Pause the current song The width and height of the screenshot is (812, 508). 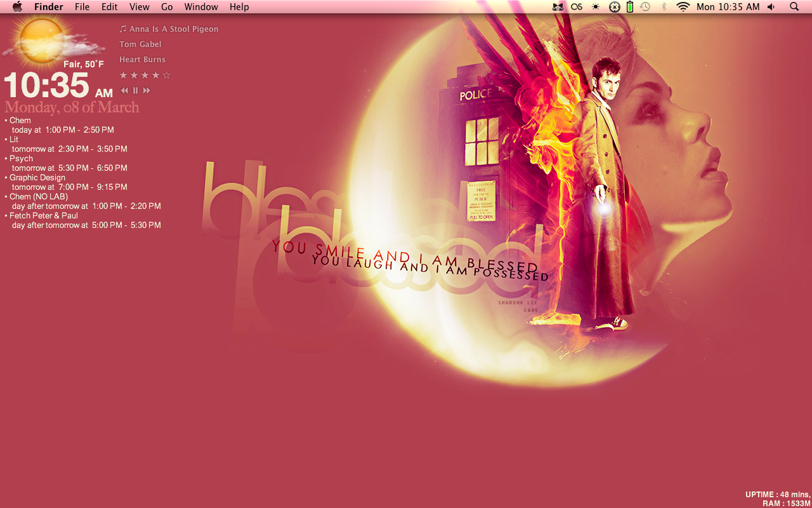[x=135, y=91]
